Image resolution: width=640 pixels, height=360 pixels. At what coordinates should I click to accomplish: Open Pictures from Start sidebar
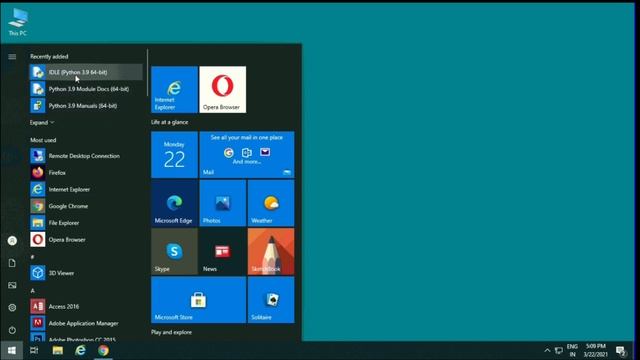coord(12,285)
